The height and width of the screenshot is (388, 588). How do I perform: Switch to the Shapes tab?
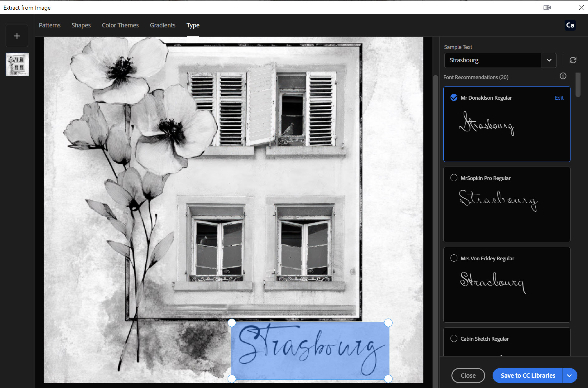(81, 25)
